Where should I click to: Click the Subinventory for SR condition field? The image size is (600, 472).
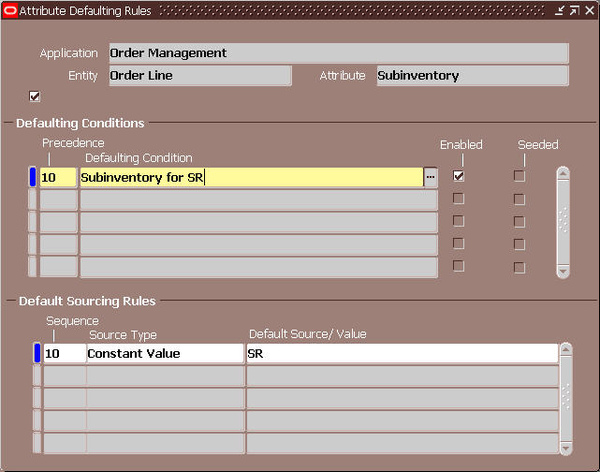(x=251, y=177)
